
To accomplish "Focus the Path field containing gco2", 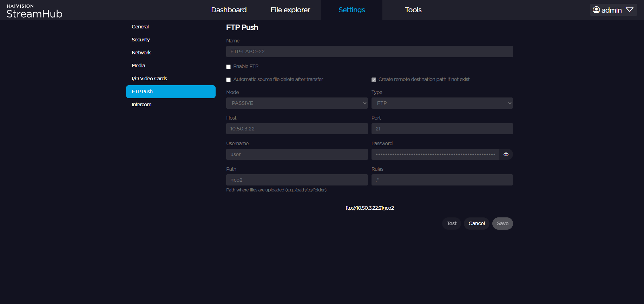I will (297, 180).
